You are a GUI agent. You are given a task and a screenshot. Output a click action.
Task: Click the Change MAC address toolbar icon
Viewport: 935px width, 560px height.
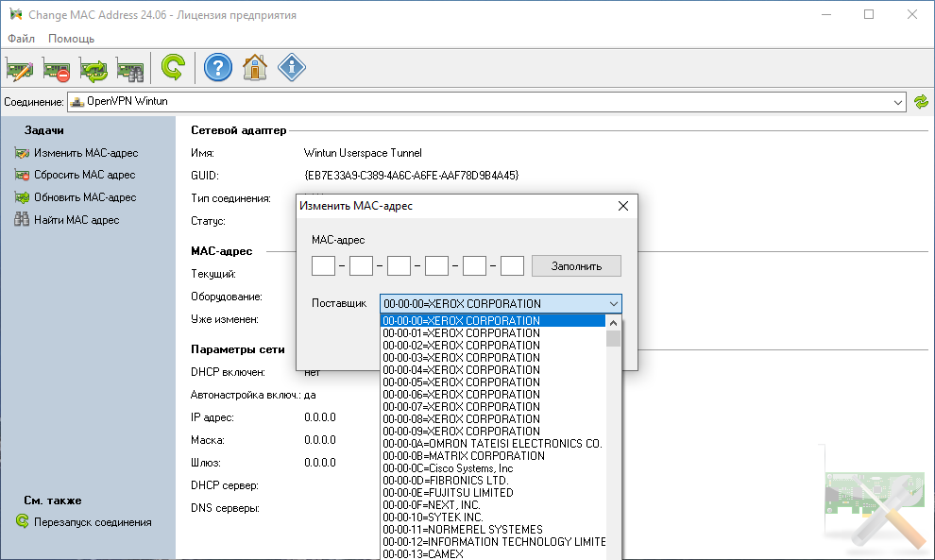point(20,68)
